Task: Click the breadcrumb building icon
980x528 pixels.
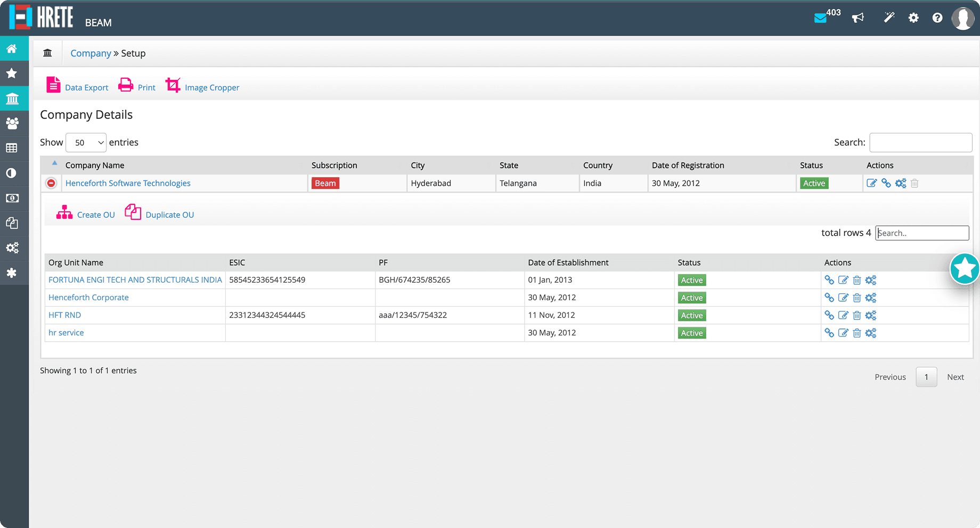Action: pos(47,53)
